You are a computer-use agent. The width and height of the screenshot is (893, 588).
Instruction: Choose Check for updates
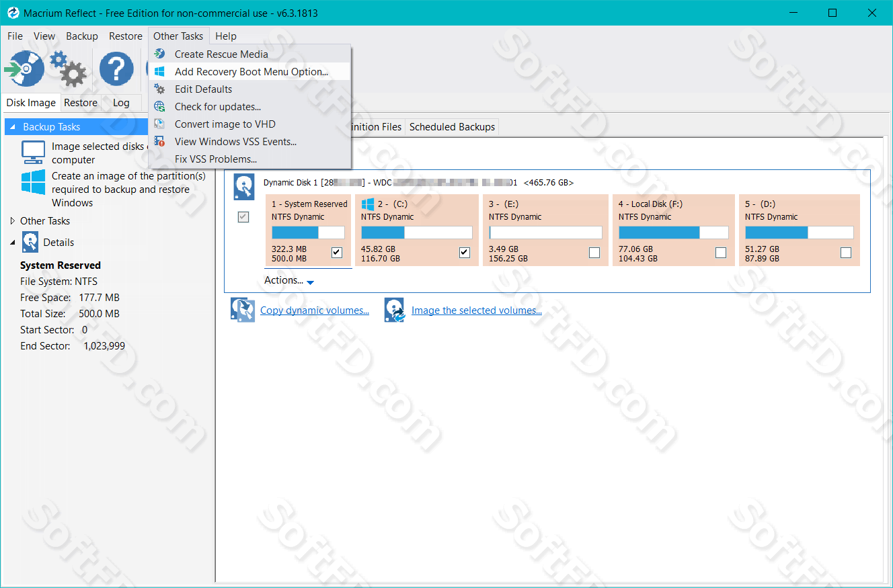coord(249,106)
